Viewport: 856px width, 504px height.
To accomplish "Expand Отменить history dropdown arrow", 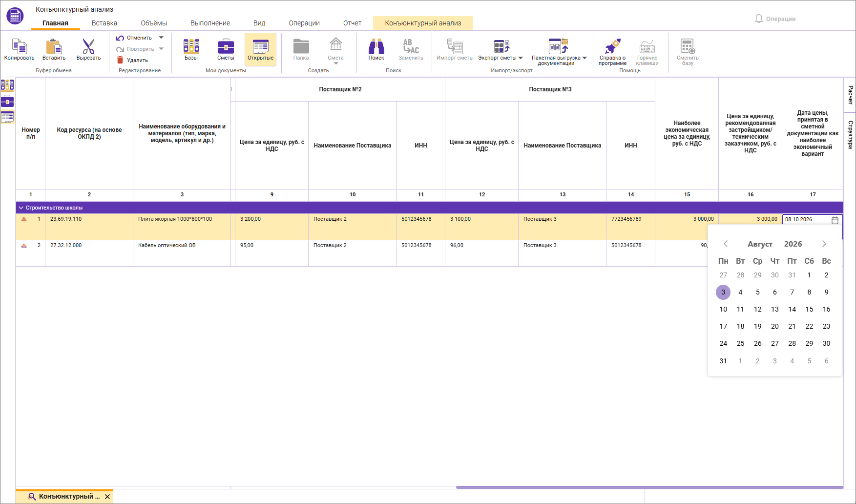I will [161, 38].
